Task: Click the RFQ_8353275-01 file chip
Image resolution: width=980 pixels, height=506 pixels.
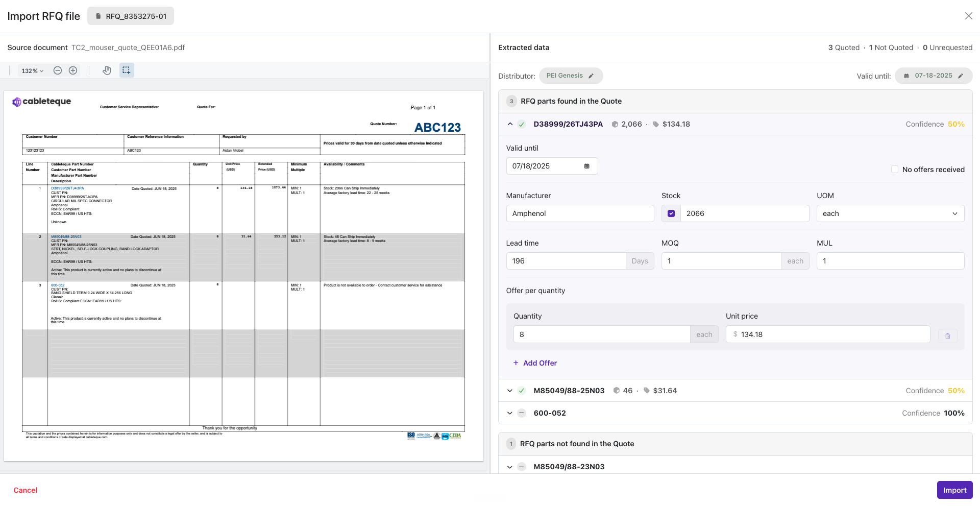Action: [x=131, y=16]
